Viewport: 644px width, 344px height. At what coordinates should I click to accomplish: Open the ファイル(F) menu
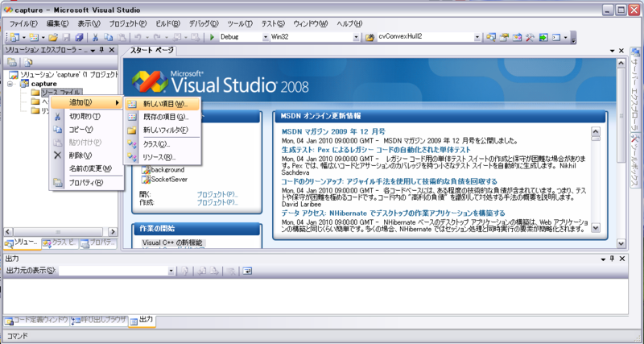click(x=23, y=23)
